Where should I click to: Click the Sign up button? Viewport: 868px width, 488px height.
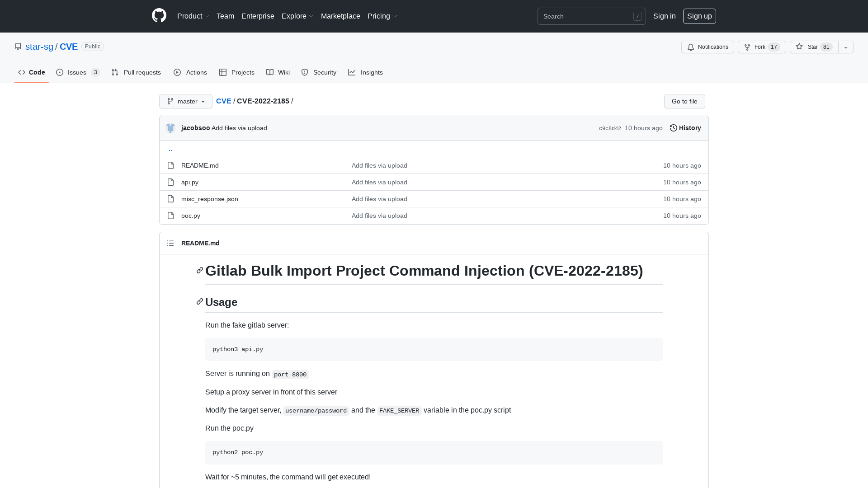699,16
